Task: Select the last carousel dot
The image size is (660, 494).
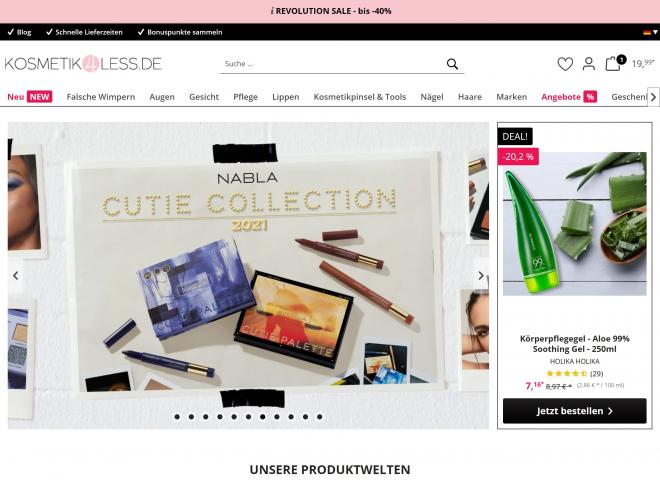Action: [x=319, y=417]
